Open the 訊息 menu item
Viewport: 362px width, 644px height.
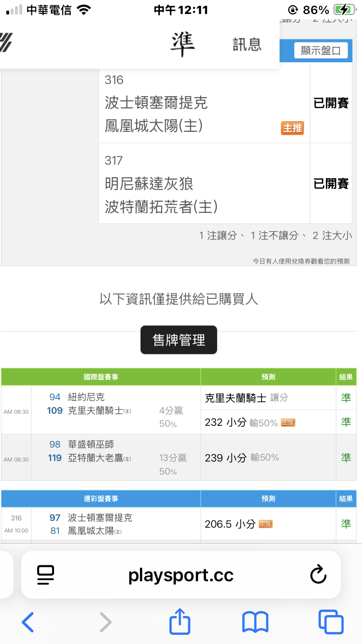247,44
